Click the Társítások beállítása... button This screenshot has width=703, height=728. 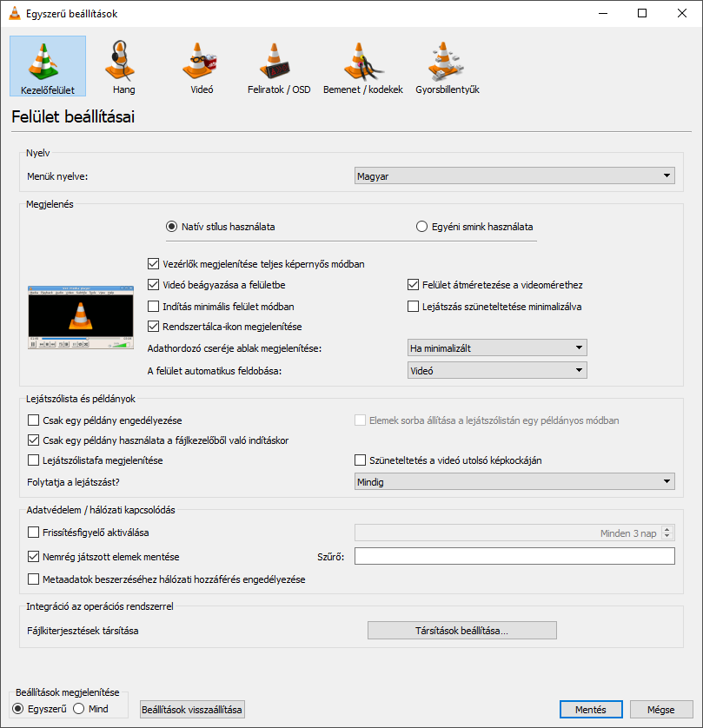(462, 631)
